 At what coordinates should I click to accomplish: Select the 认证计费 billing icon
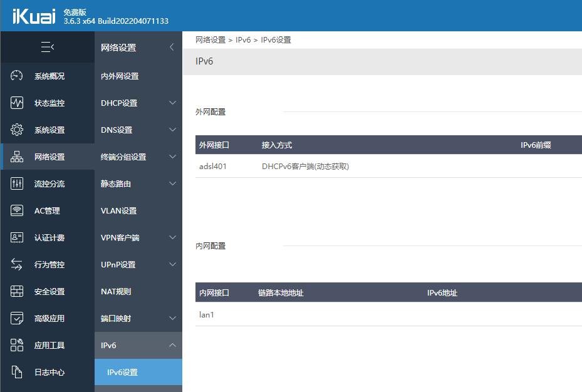pos(18,237)
